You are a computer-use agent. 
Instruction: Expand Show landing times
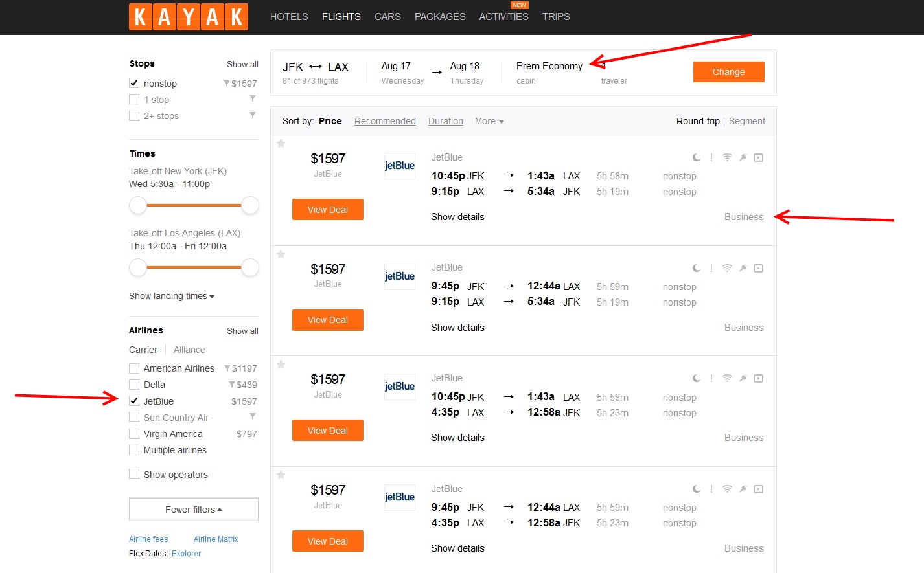(x=172, y=296)
